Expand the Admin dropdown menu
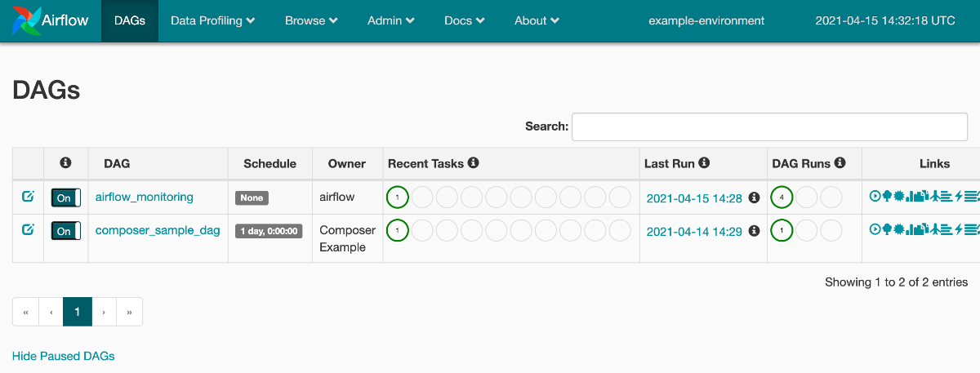 391,20
